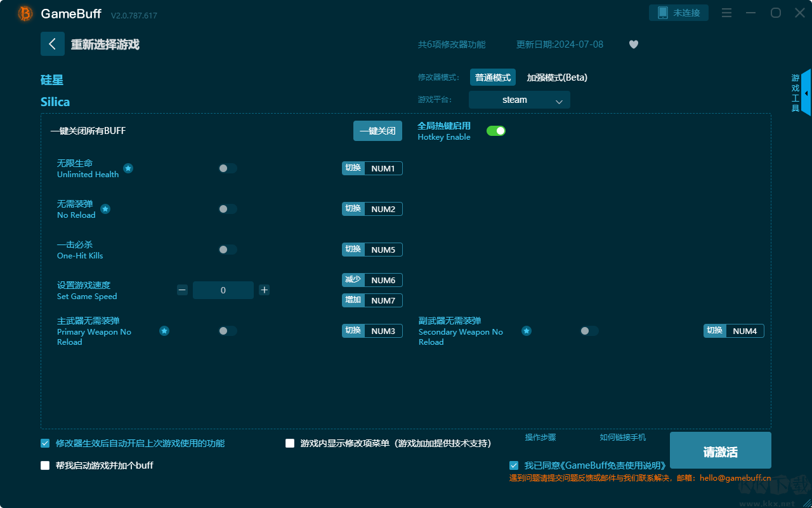Check the show in-game cheat menu checkbox
Screen dimensions: 812x508
pyautogui.click(x=290, y=443)
